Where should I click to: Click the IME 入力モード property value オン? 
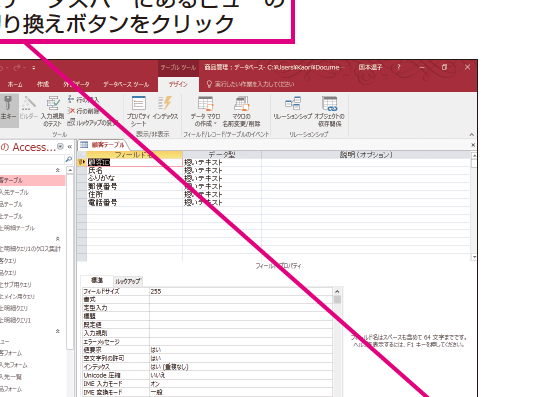pos(241,384)
